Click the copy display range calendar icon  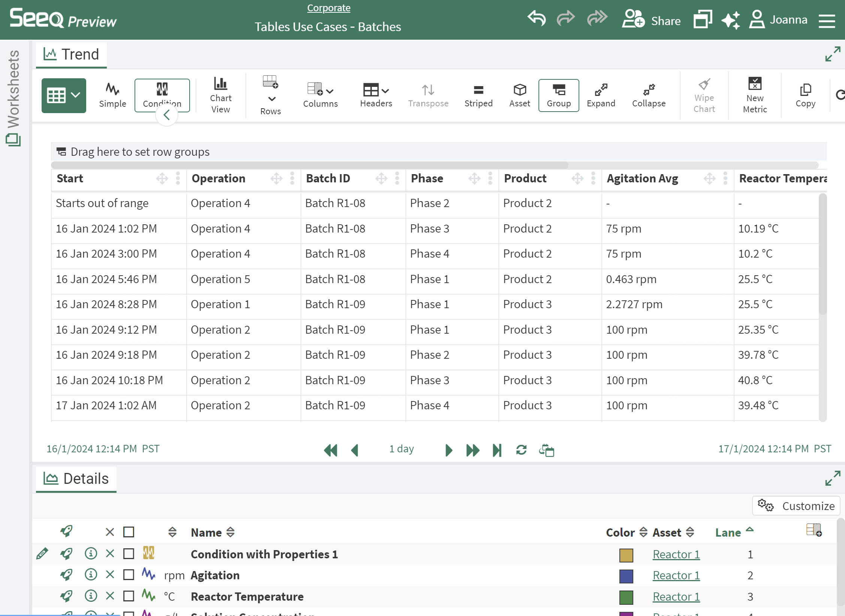(x=546, y=450)
